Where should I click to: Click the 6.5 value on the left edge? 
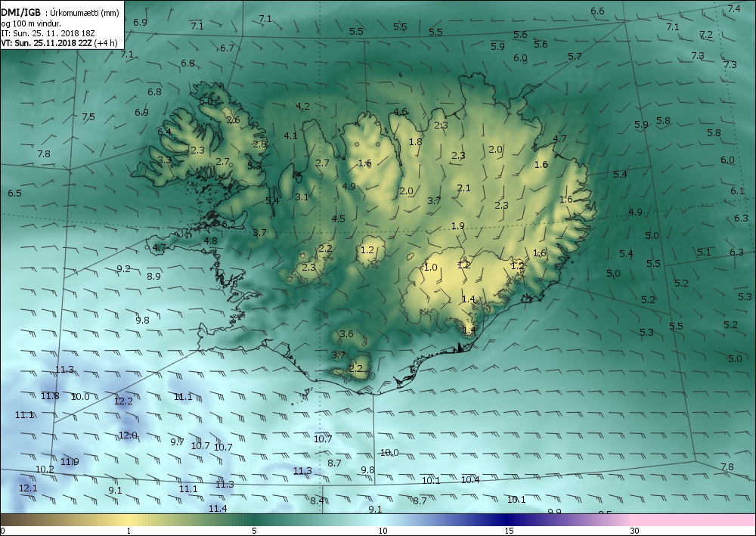(14, 193)
